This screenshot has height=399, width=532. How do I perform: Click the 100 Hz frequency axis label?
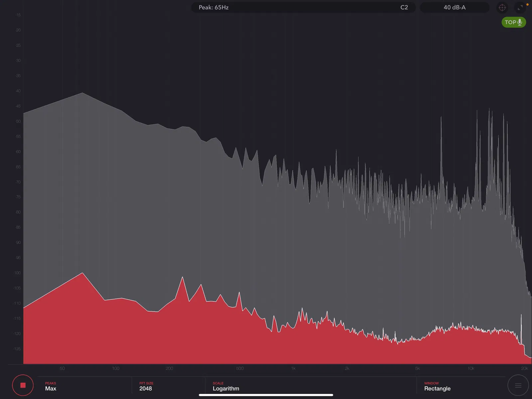click(116, 368)
